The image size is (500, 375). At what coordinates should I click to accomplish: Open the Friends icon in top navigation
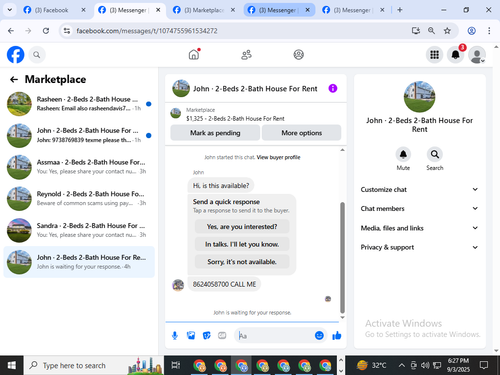click(246, 55)
